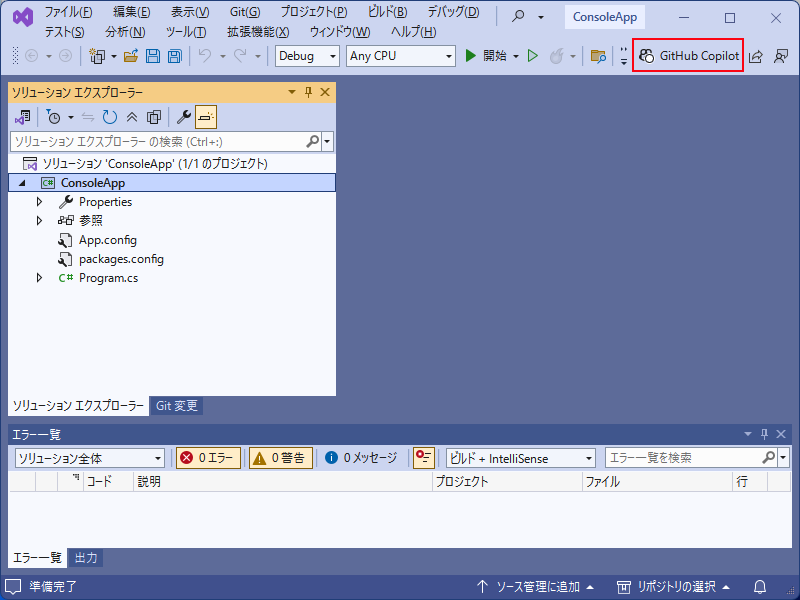Click the save all icon
Viewport: 800px width, 600px height.
tap(175, 56)
